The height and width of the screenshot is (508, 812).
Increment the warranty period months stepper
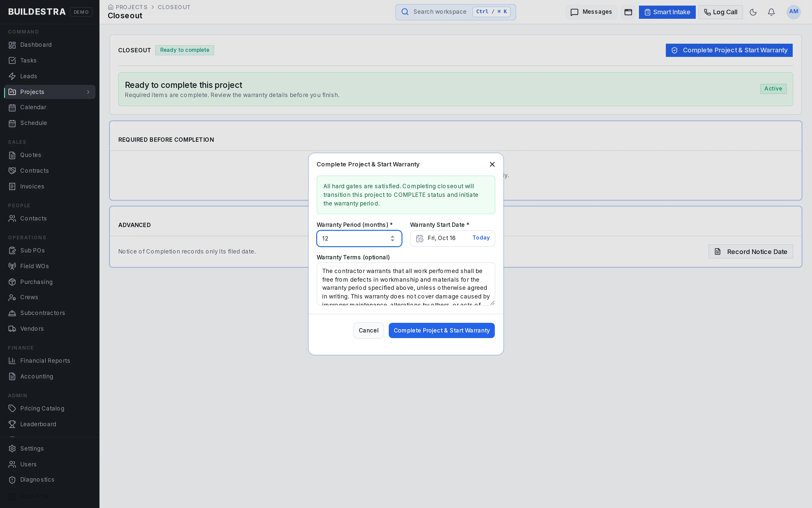(x=393, y=236)
